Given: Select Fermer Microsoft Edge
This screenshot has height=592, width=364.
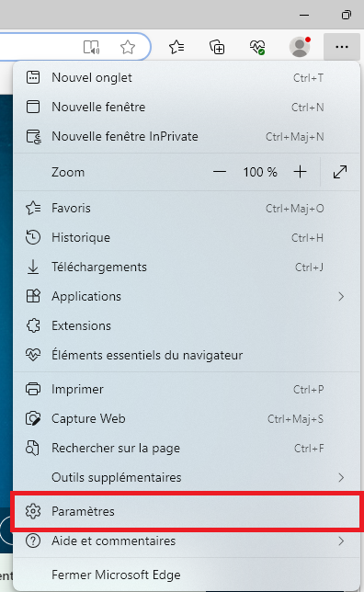Looking at the screenshot, I should point(187,575).
